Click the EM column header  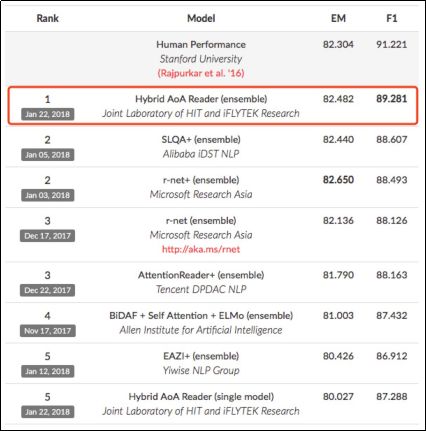338,18
